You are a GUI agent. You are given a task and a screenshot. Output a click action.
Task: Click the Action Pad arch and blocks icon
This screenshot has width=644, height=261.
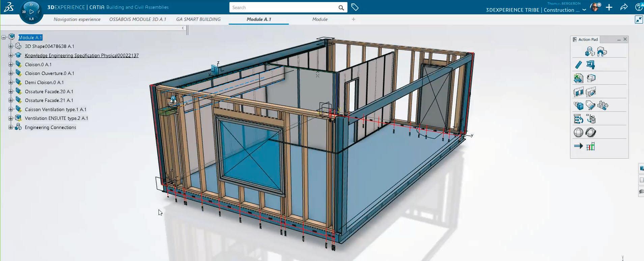tap(602, 52)
